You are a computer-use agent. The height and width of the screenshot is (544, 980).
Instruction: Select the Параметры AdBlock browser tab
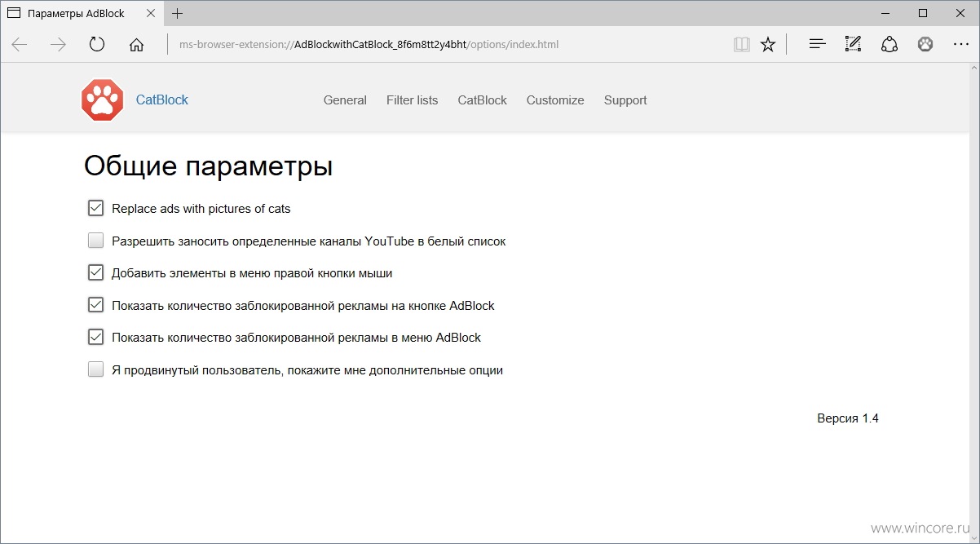tap(82, 14)
